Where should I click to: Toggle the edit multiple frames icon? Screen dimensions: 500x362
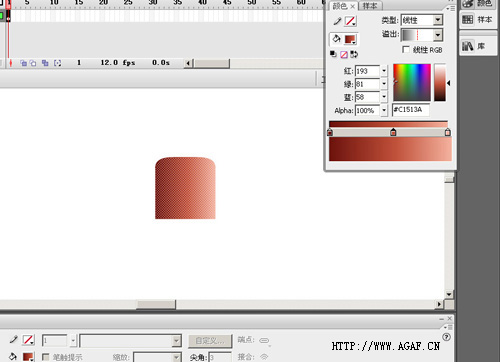point(45,63)
